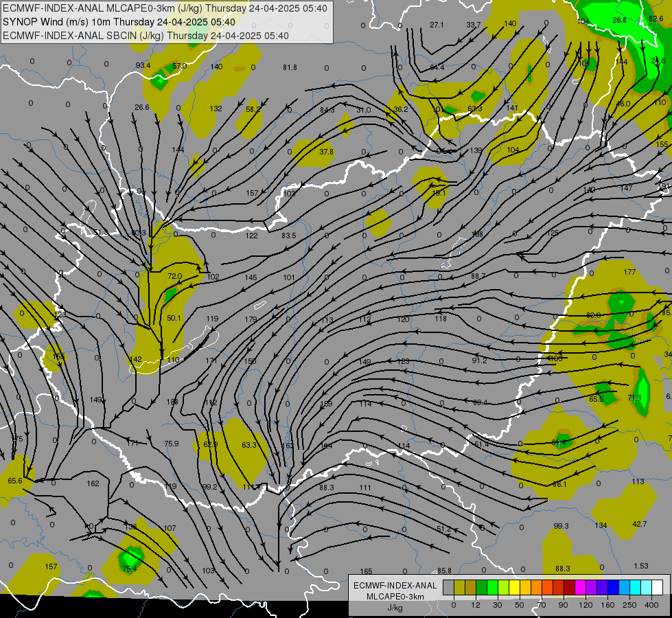Click the map value 26.6
Screen dimensions: 672x618
coord(142,107)
